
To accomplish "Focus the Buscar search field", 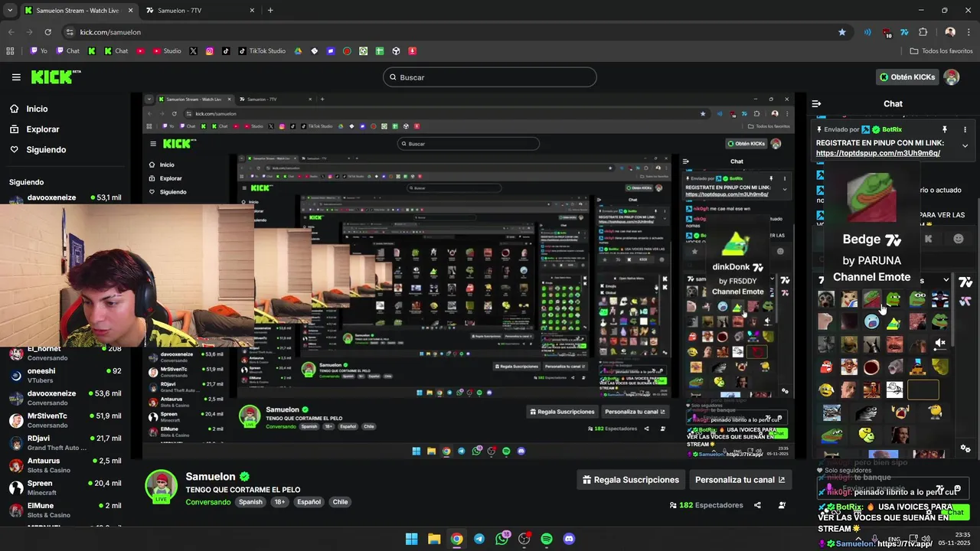I will 490,77.
